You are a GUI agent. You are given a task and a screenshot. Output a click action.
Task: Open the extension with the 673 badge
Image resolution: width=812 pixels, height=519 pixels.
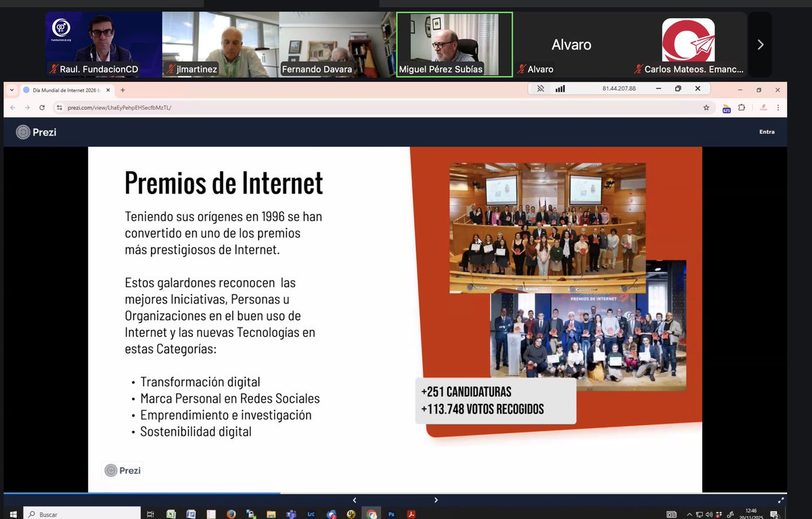pyautogui.click(x=726, y=108)
